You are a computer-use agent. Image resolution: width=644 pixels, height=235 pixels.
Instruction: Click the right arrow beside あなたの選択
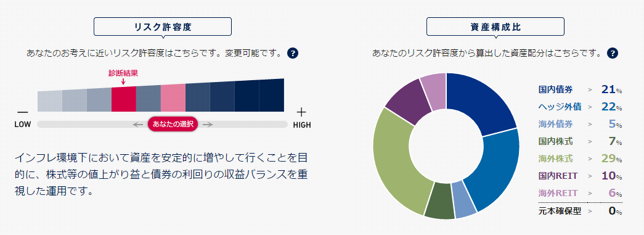click(x=208, y=125)
